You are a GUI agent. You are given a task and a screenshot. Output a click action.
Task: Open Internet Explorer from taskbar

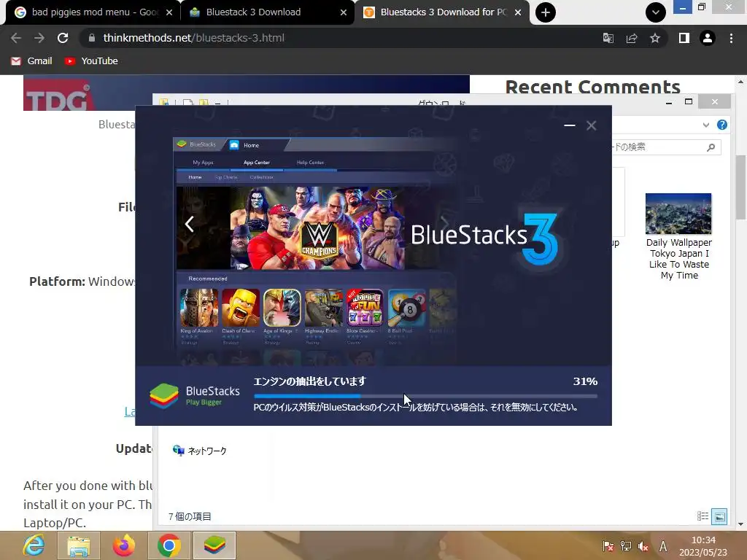coord(34,545)
